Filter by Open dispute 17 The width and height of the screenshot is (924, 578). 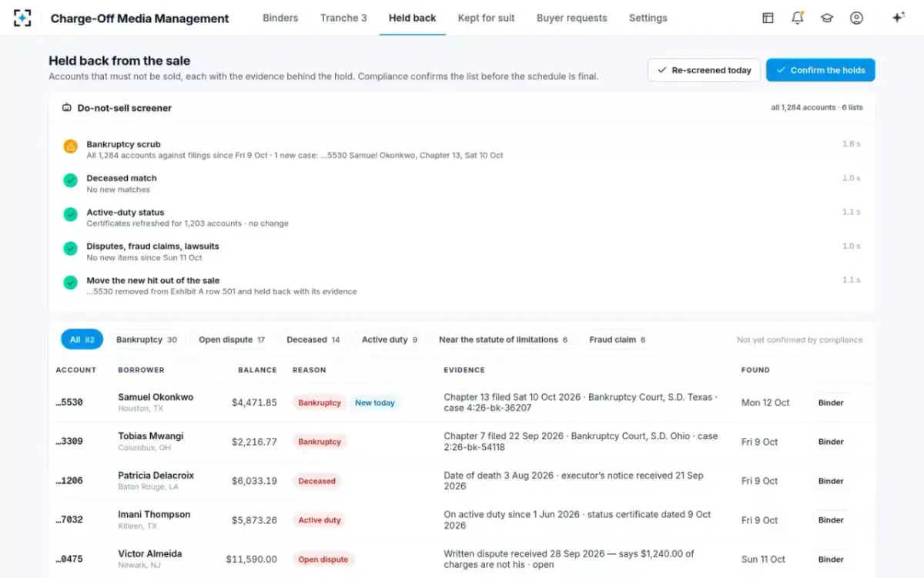pos(232,340)
